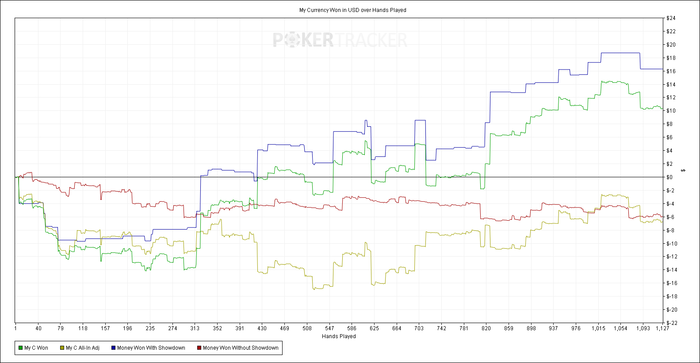Click the $0 y-axis label

point(670,177)
